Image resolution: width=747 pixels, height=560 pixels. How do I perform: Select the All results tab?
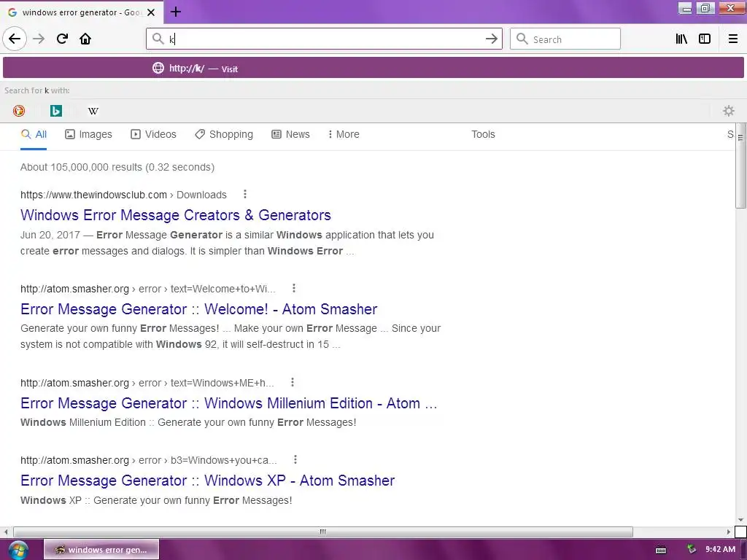[x=34, y=134]
